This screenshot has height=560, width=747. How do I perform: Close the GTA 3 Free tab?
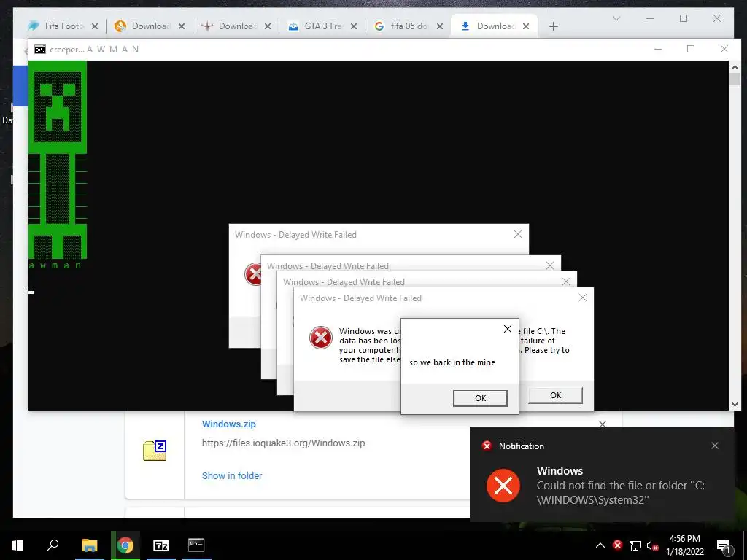coord(354,27)
